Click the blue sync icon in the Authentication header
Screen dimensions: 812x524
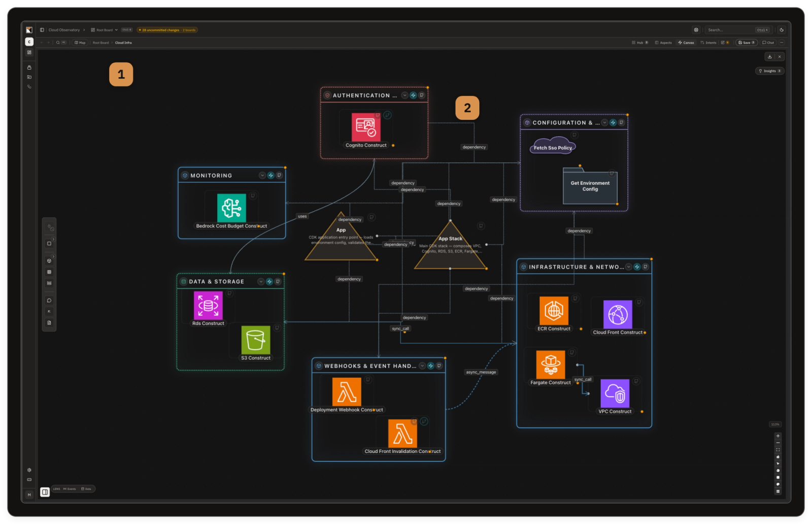[413, 95]
